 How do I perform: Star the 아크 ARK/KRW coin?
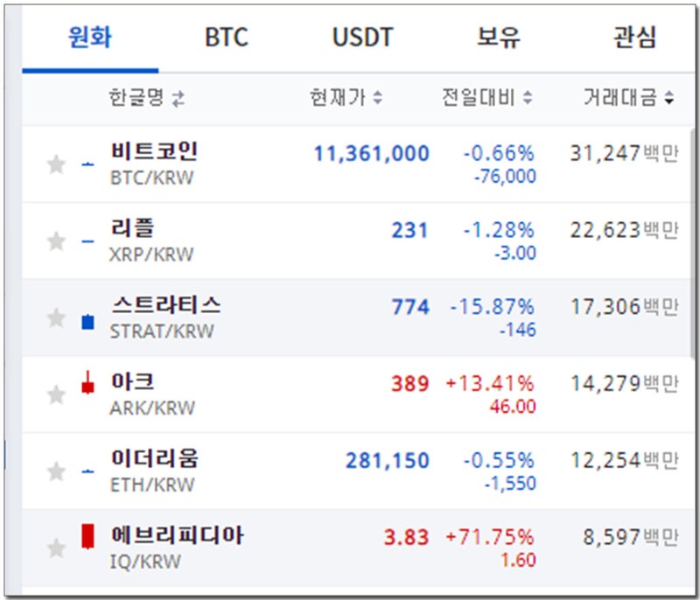pos(57,394)
